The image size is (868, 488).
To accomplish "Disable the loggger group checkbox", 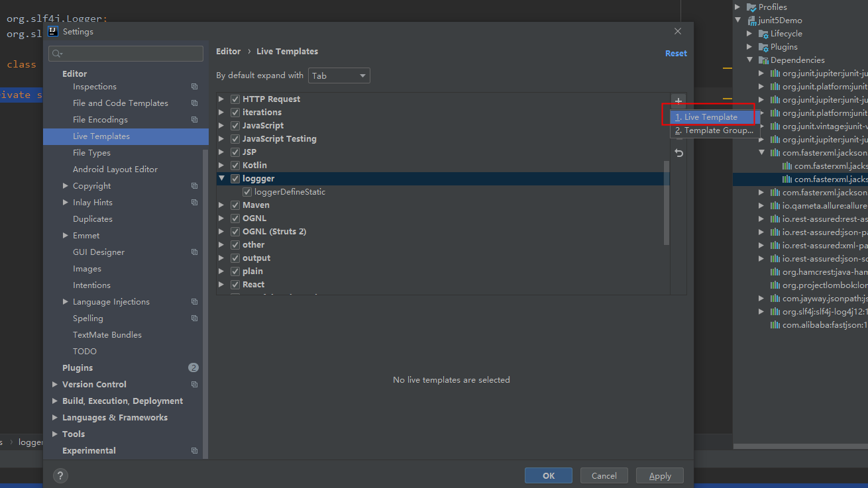I will [x=235, y=179].
